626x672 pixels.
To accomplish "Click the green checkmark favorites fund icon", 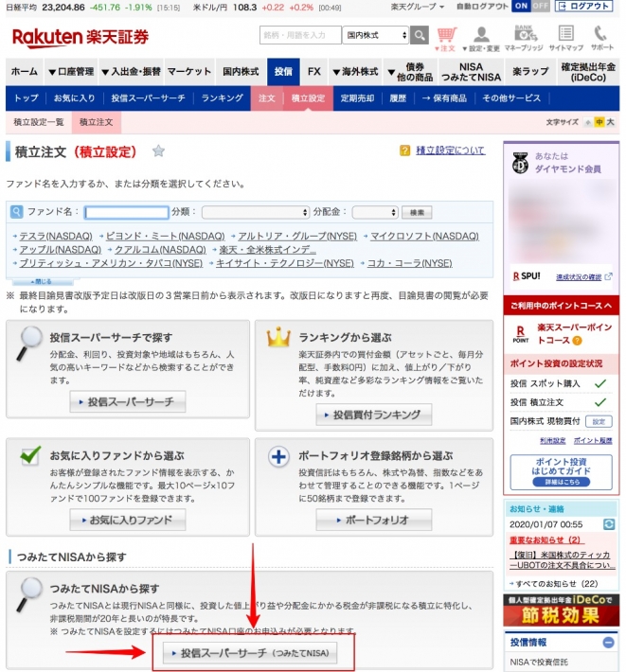I will tap(30, 455).
